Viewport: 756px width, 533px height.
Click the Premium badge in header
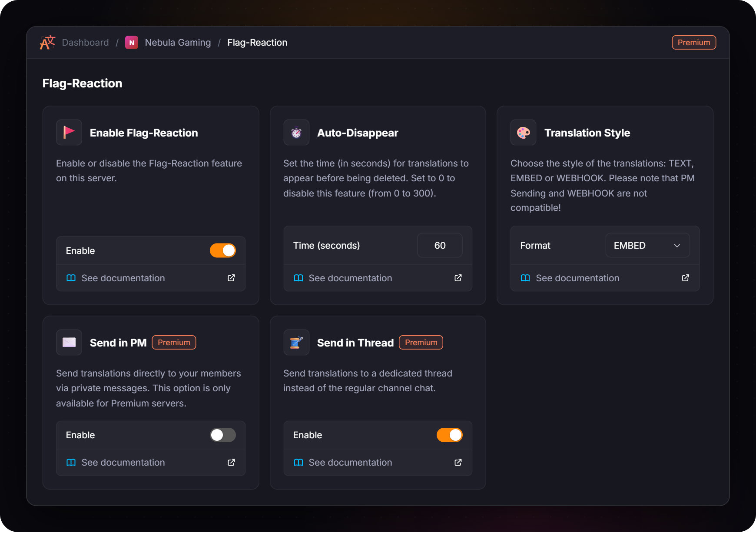pos(694,42)
